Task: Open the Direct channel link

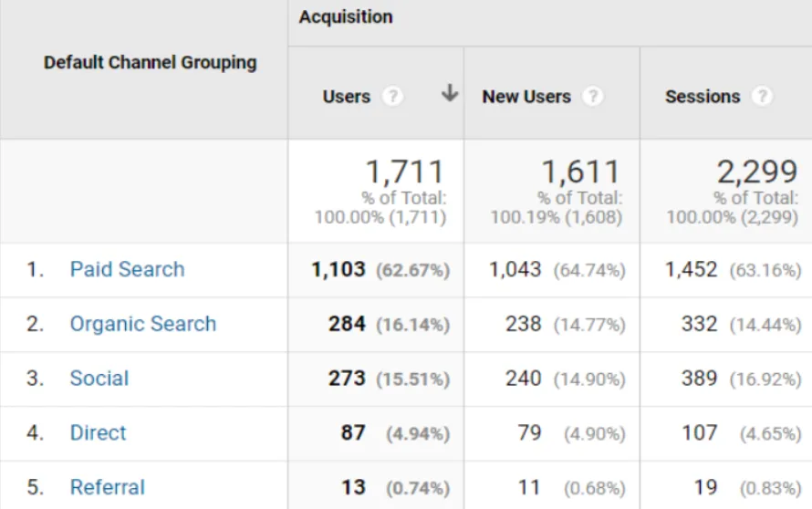Action: click(98, 432)
